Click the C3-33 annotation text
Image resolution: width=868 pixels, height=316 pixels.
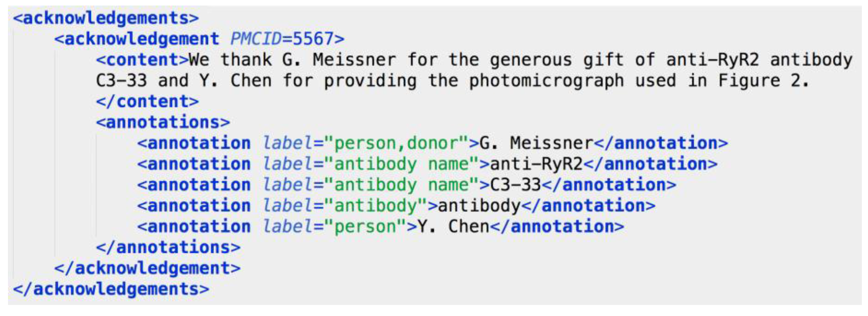click(x=515, y=185)
